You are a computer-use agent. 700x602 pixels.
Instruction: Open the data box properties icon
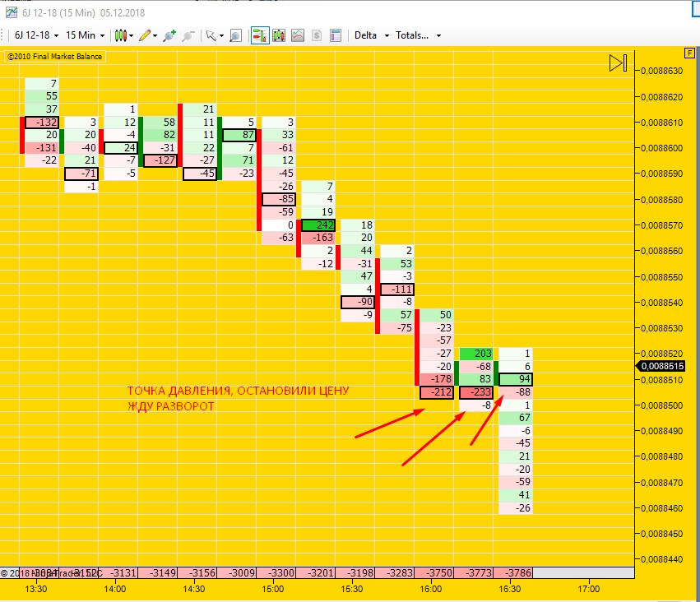(336, 35)
